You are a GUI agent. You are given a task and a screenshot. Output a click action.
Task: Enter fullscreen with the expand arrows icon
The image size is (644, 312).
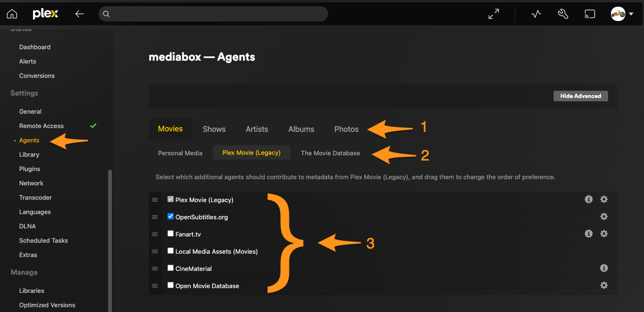point(494,14)
